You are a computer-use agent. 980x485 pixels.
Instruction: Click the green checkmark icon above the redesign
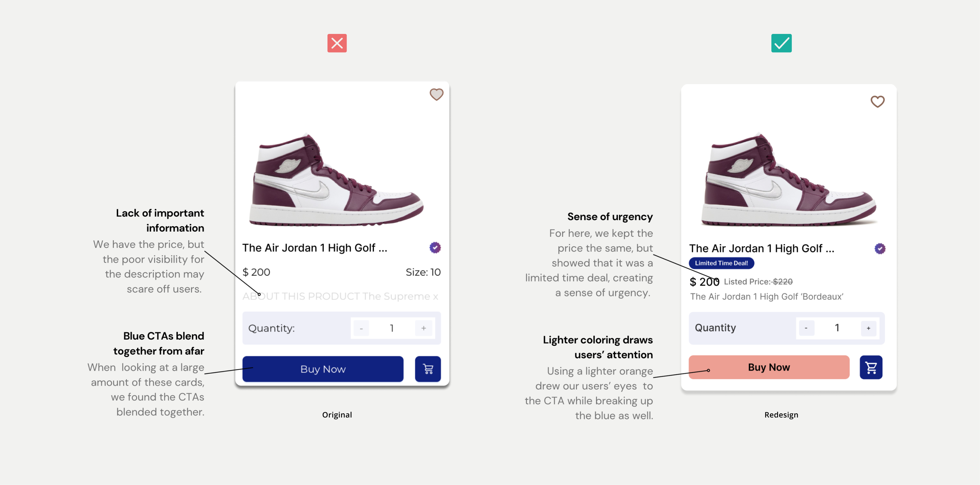[781, 43]
